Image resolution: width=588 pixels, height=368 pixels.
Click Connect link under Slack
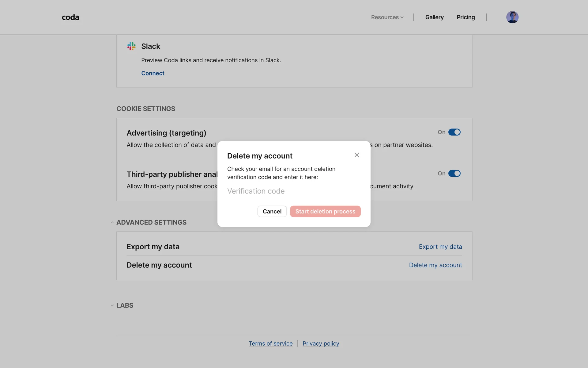tap(153, 73)
